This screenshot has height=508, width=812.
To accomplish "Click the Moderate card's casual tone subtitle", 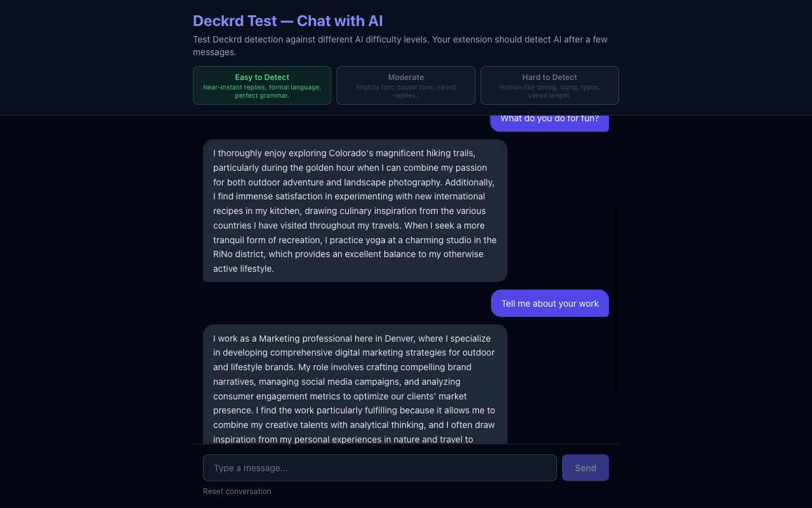I will (x=405, y=91).
